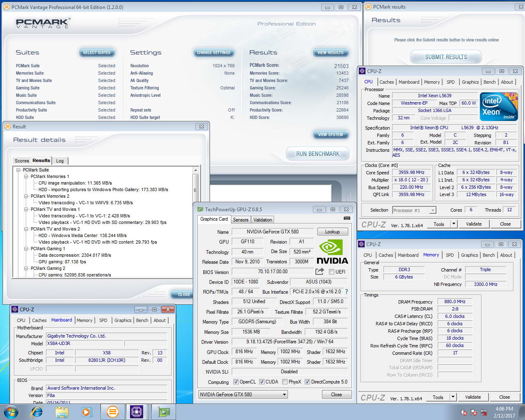Toggle the UEFI checkbox in GPU-Z
This screenshot has width=525, height=420.
332,272
